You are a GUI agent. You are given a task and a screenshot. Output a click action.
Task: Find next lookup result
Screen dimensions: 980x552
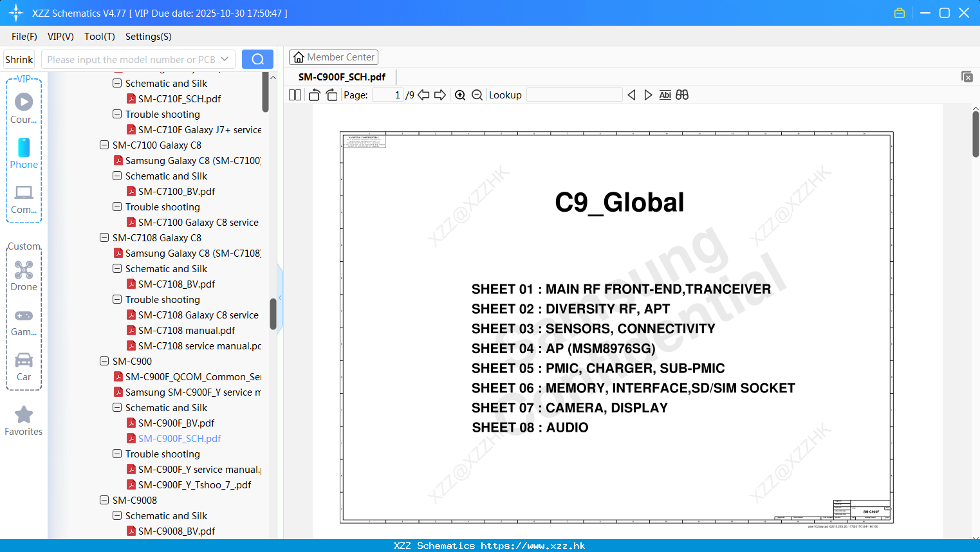[x=648, y=95]
